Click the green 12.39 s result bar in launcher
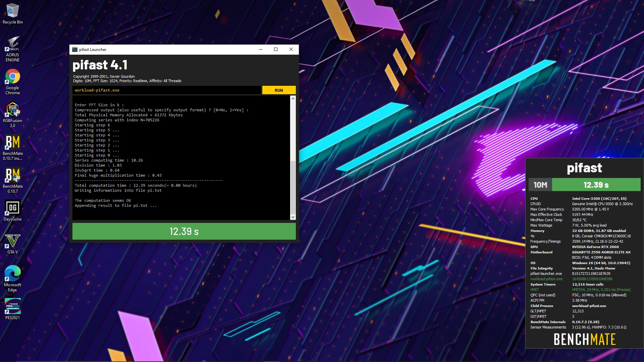Image resolution: width=644 pixels, height=362 pixels. 184,231
